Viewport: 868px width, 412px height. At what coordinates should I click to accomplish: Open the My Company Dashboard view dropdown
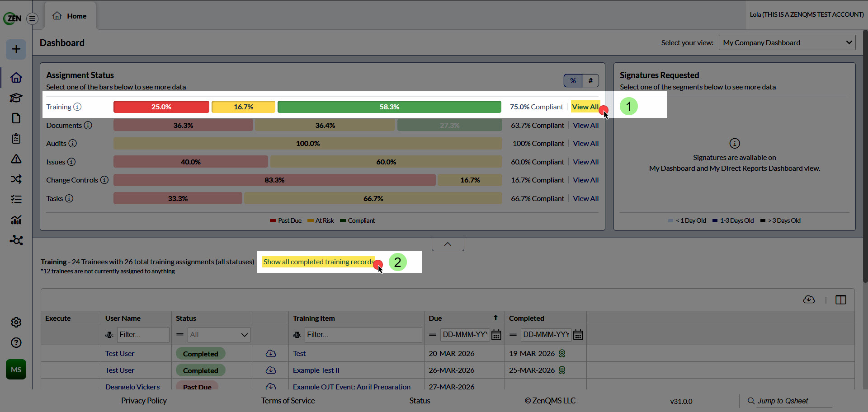coord(787,42)
